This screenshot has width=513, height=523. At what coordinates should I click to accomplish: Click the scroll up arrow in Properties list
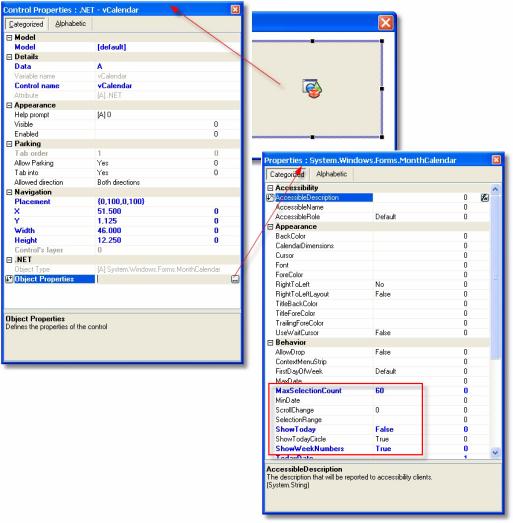[495, 189]
